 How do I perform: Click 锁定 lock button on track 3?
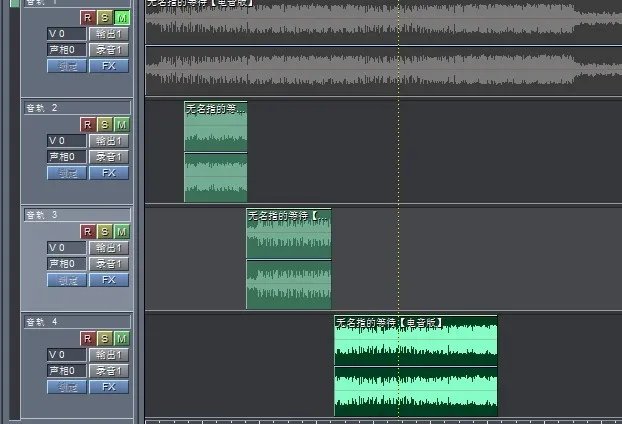pyautogui.click(x=67, y=279)
